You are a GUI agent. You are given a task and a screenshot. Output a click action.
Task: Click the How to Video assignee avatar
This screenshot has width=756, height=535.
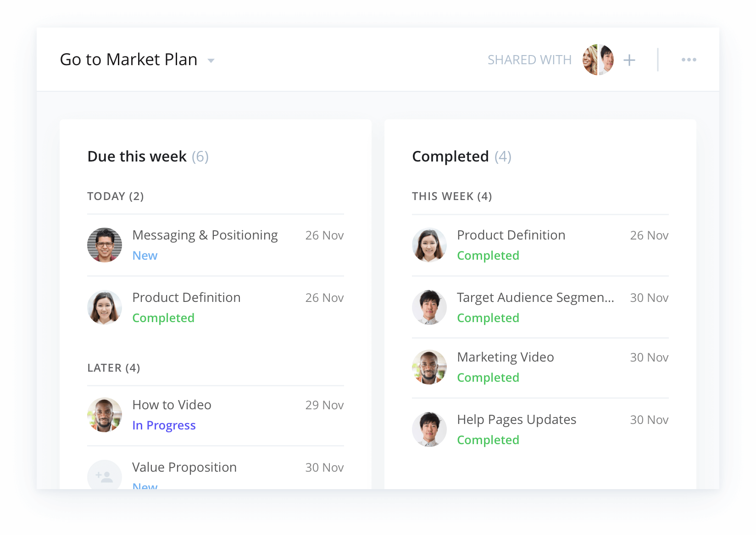click(x=105, y=415)
